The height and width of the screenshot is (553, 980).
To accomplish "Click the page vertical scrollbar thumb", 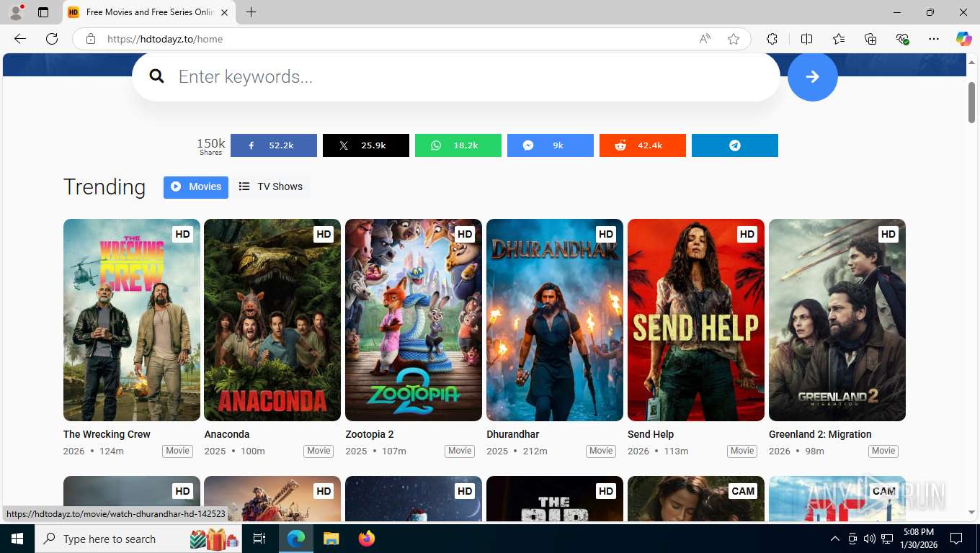I will (971, 102).
